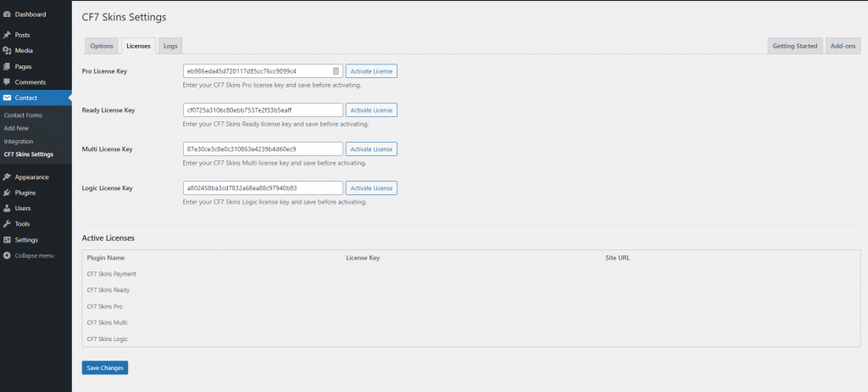Image resolution: width=868 pixels, height=392 pixels.
Task: Click the Users person icon
Action: point(7,208)
